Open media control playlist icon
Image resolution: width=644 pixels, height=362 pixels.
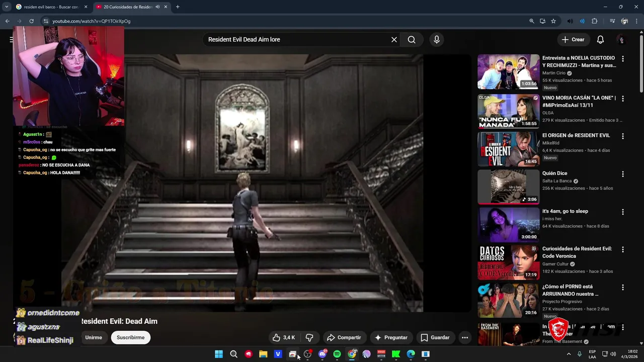[x=612, y=21]
